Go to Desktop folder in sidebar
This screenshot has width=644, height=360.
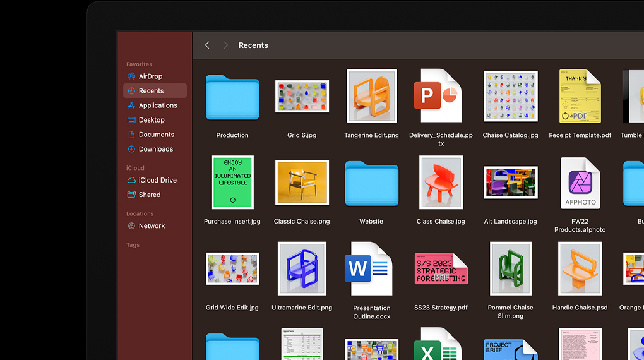(152, 120)
